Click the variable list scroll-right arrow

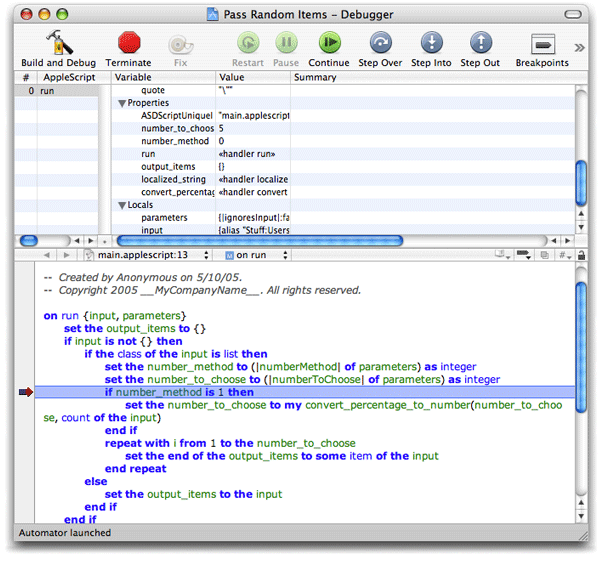coord(568,241)
